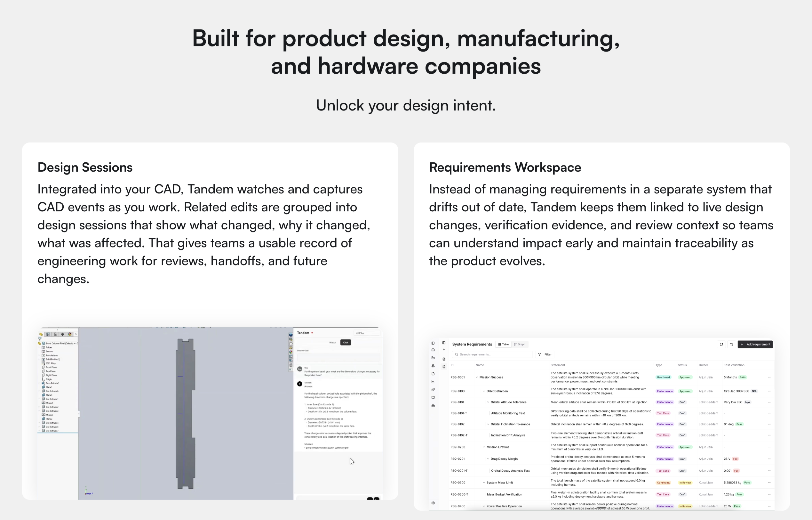The height and width of the screenshot is (520, 812).
Task: Select the DimXpert crosshair tab icon
Action: point(62,334)
